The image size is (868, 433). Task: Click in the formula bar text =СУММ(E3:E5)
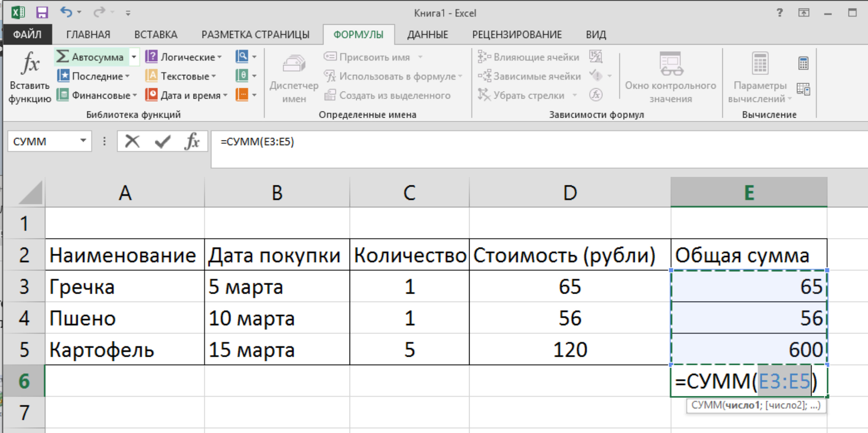coord(258,141)
